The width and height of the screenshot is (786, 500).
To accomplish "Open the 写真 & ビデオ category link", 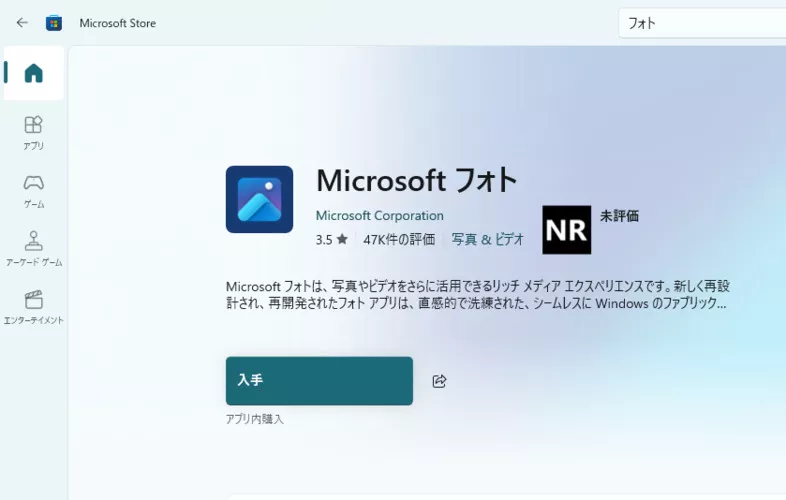I will click(x=487, y=240).
